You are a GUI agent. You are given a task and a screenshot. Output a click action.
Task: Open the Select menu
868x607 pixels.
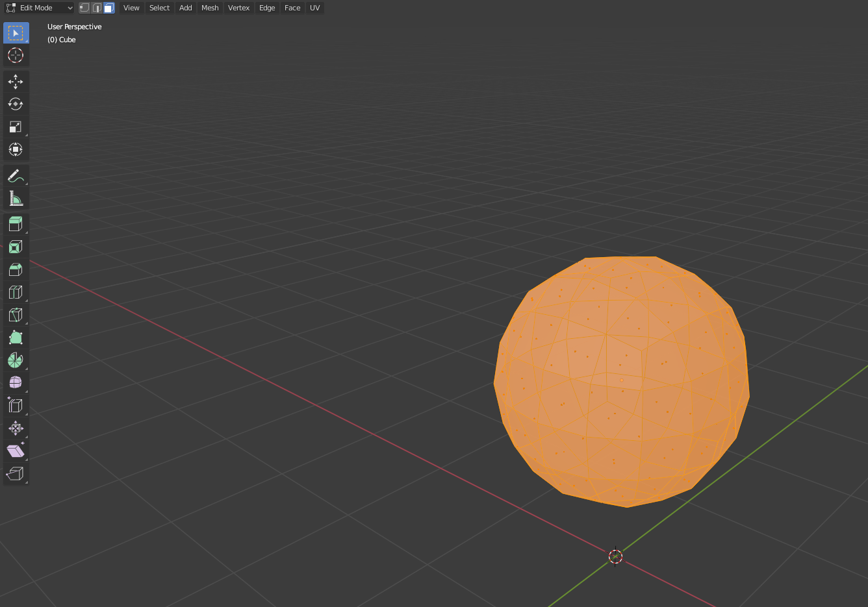point(159,8)
